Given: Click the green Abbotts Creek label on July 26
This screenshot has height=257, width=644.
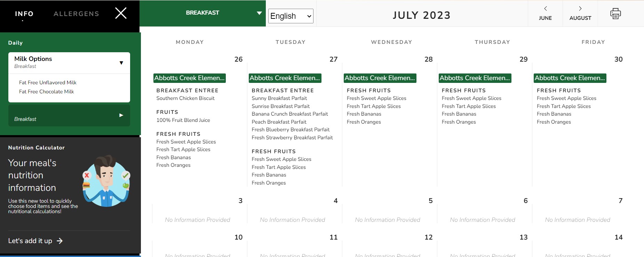Looking at the screenshot, I should click(x=190, y=78).
